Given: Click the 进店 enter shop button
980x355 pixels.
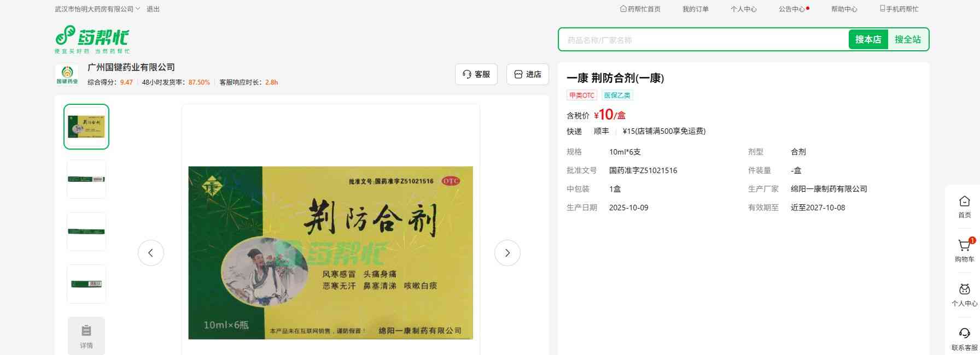Looking at the screenshot, I should (x=528, y=74).
